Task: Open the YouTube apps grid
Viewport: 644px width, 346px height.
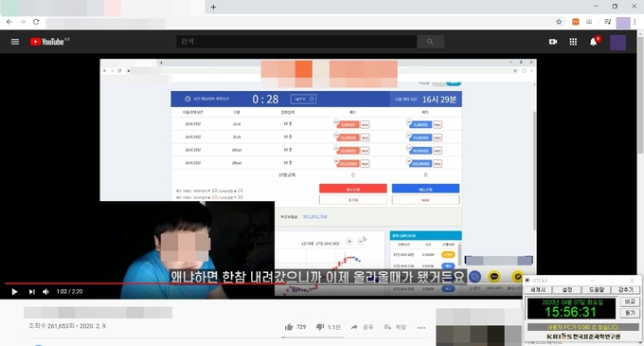Action: 573,42
